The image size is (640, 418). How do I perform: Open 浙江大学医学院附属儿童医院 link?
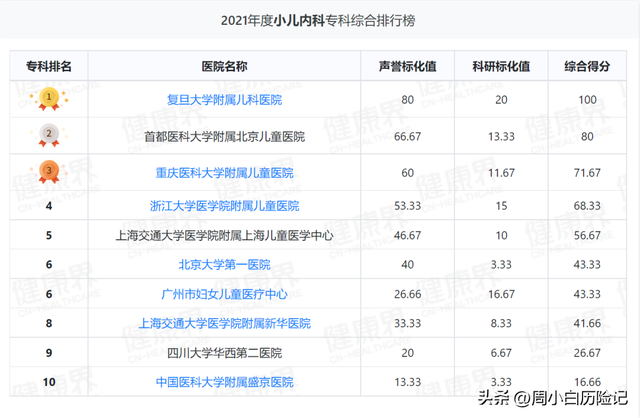tap(224, 206)
